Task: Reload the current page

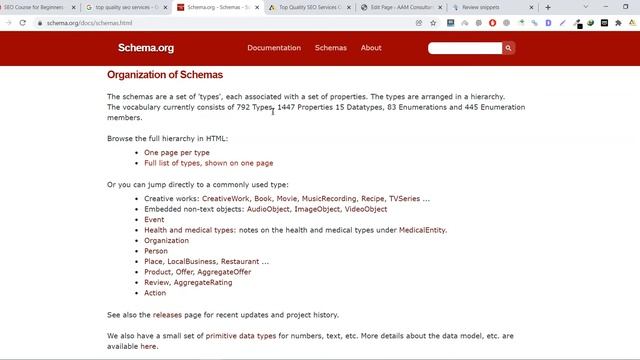Action: [22, 23]
